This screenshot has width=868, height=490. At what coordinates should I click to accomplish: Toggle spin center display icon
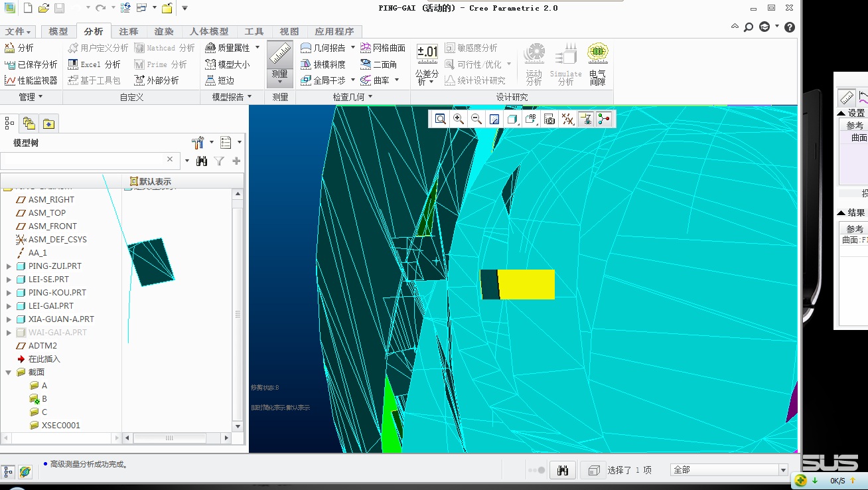pyautogui.click(x=603, y=119)
